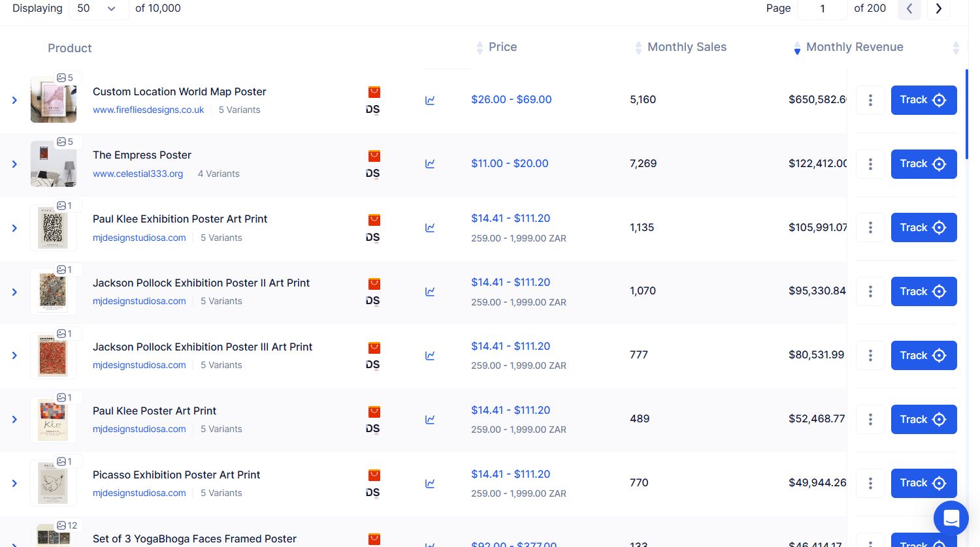Track Paul Klee Exhibition Poster Art Print

(x=924, y=227)
